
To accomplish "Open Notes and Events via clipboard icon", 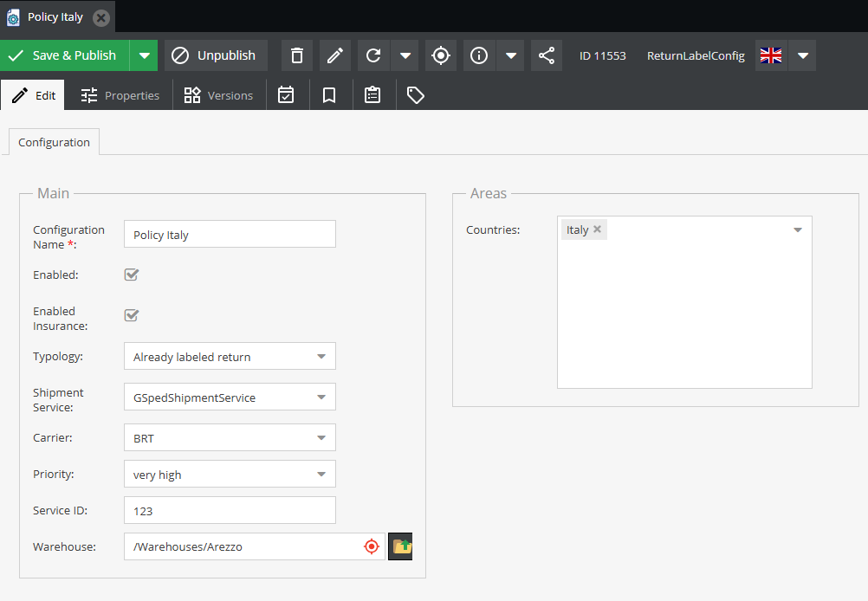I will pos(372,94).
